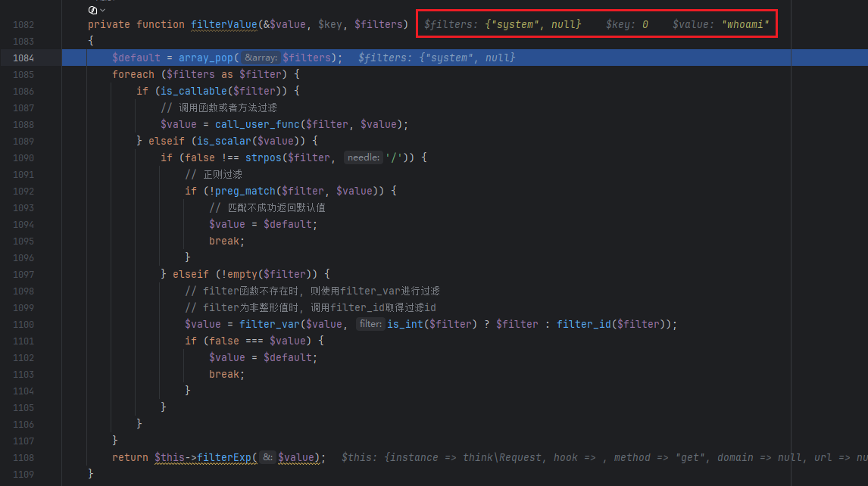
Task: Click the filterValue function name
Action: 223,24
